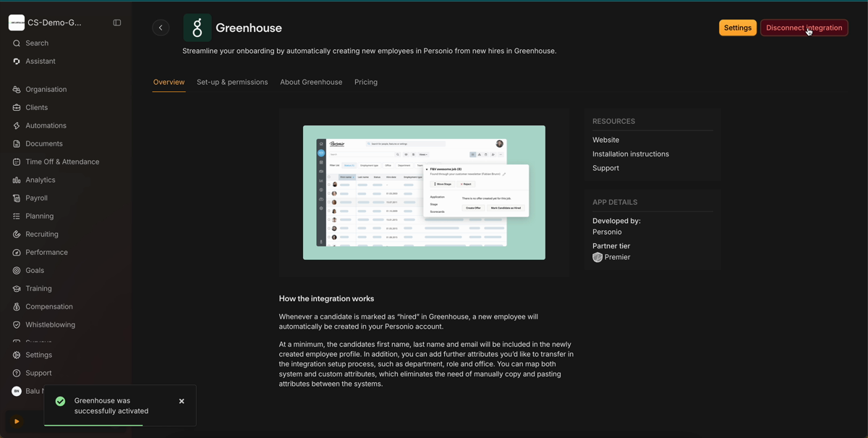Go to Recruiting section
The height and width of the screenshot is (438, 868).
42,235
